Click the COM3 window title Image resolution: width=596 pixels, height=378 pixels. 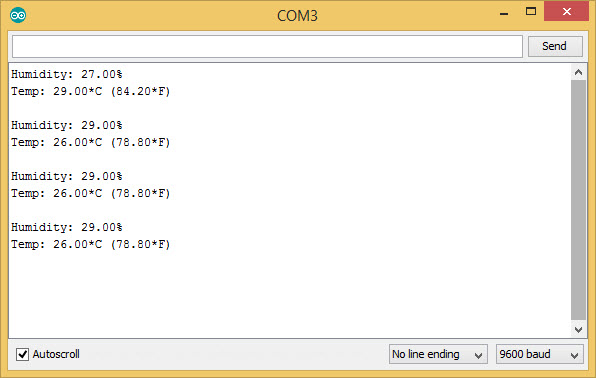click(297, 16)
